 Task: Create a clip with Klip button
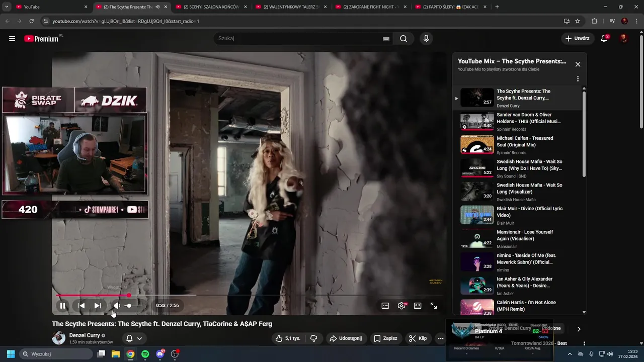pos(418,338)
